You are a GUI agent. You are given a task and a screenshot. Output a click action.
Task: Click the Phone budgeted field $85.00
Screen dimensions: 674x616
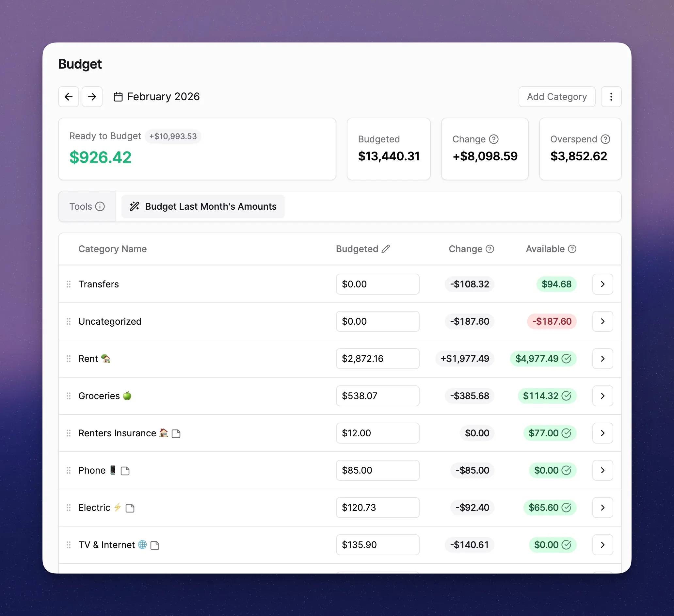pyautogui.click(x=377, y=470)
